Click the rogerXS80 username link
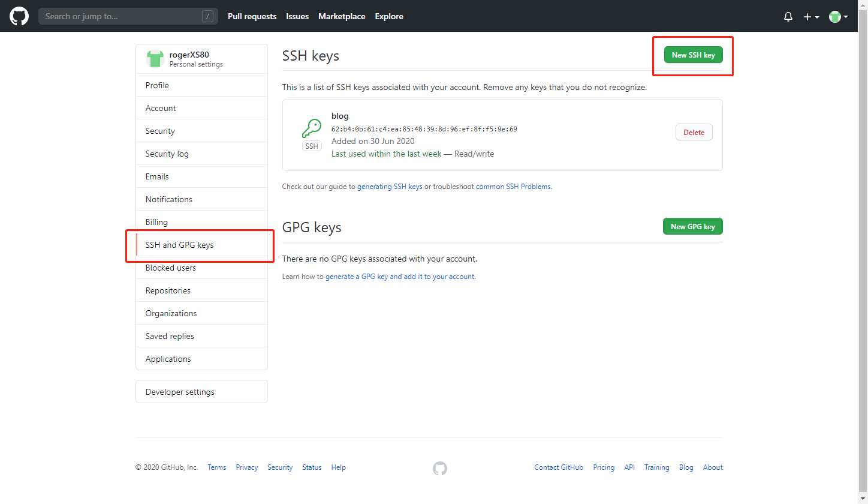Screen dimensions: 868x504 coord(189,55)
